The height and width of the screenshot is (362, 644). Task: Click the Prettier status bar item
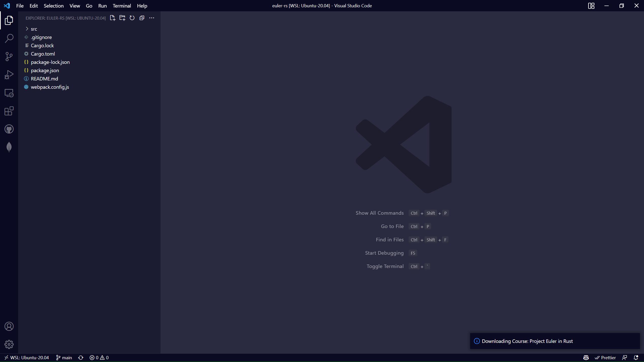click(x=605, y=357)
